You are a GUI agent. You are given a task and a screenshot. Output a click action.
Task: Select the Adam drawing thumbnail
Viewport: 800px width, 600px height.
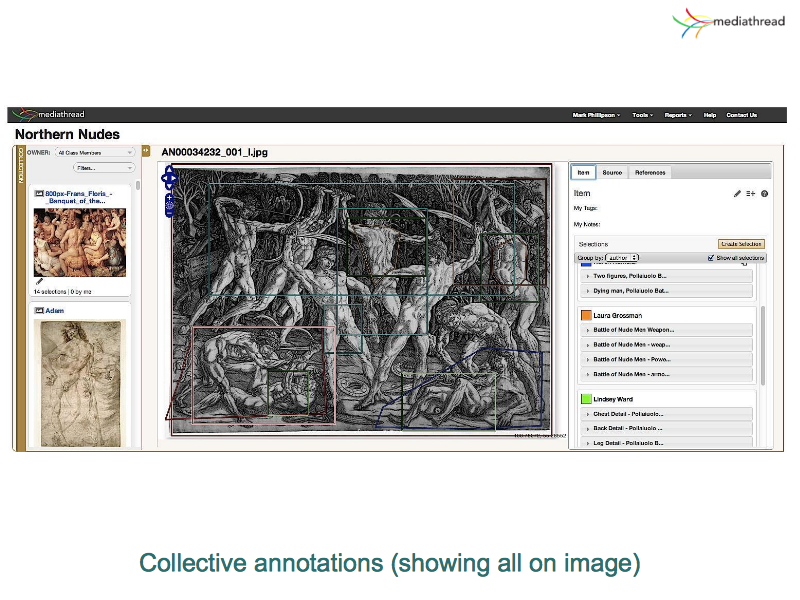pyautogui.click(x=79, y=382)
